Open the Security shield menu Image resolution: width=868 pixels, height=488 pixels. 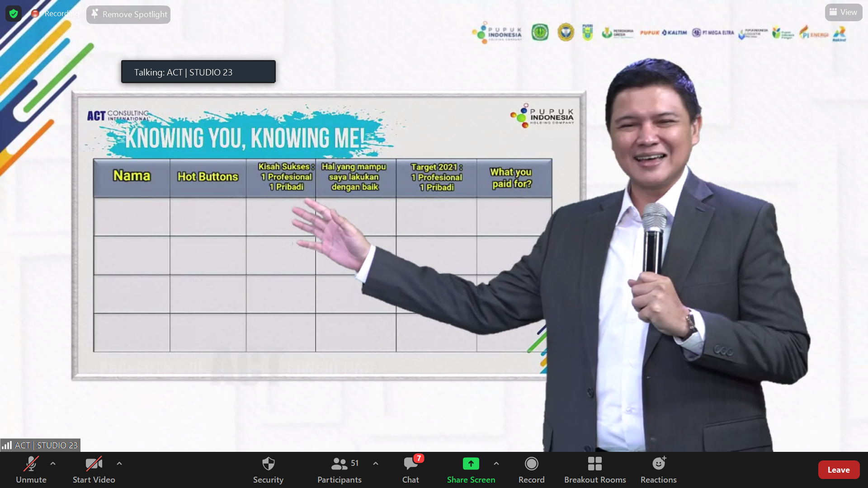pos(268,464)
